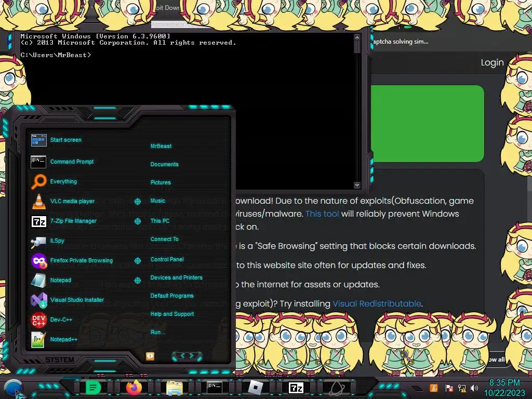Open the volume speaker tray icon
The image size is (532, 399).
pyautogui.click(x=474, y=388)
